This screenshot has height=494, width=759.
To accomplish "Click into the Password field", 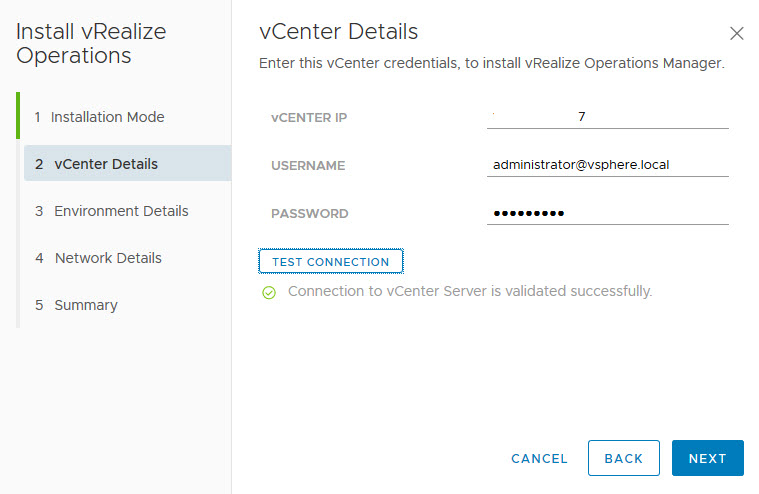I will [x=607, y=213].
